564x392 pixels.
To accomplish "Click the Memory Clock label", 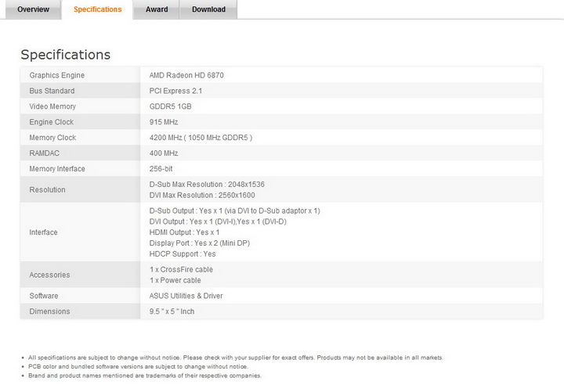I will (x=52, y=138).
